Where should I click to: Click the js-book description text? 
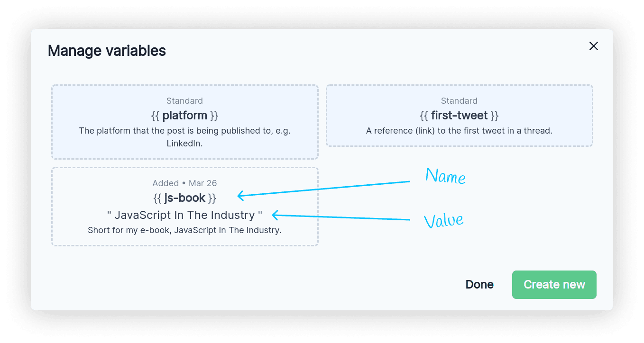pos(185,231)
